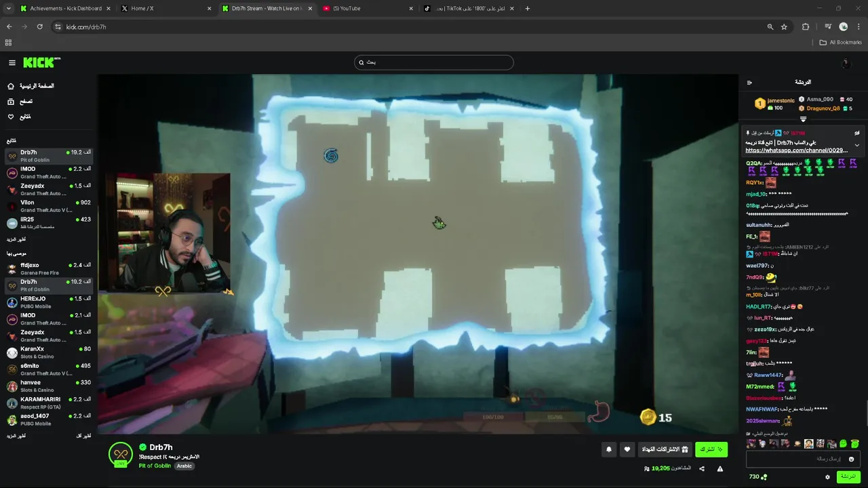Open recommended channel aeod_1407
868x488 pixels.
click(47, 420)
